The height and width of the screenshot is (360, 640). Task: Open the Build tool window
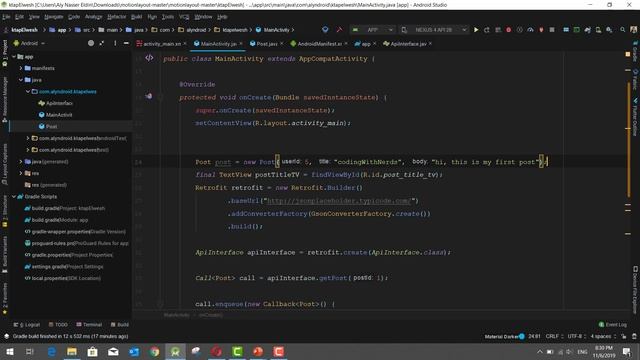click(120, 324)
